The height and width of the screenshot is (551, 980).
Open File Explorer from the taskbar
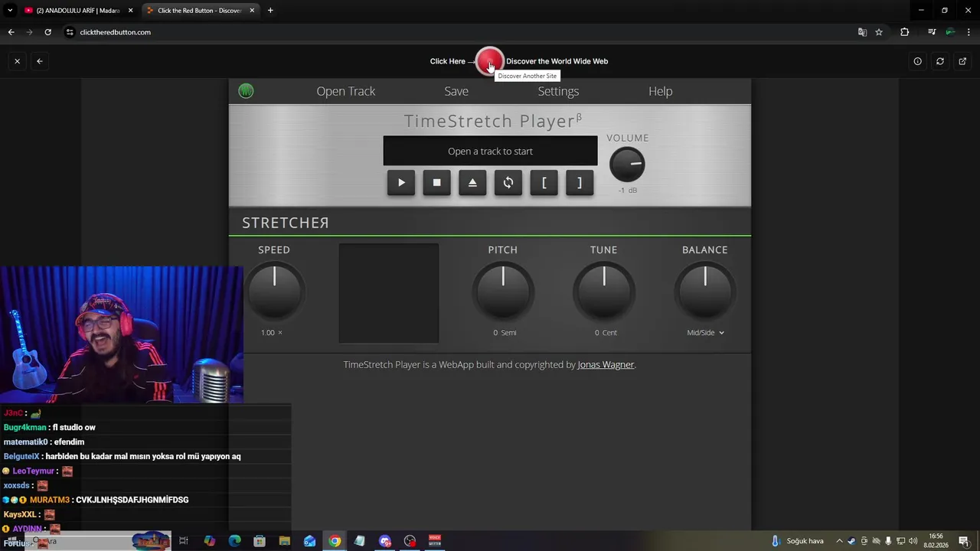(284, 541)
